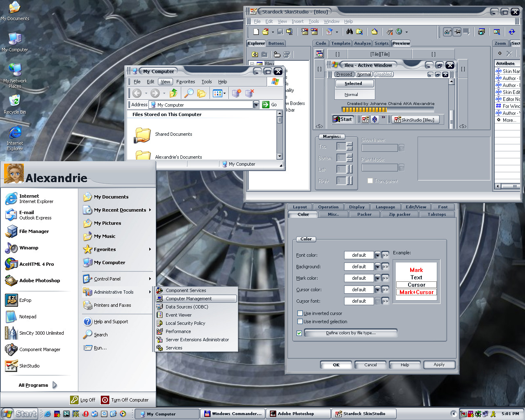Click the Back arrow in My Computer window

(137, 93)
